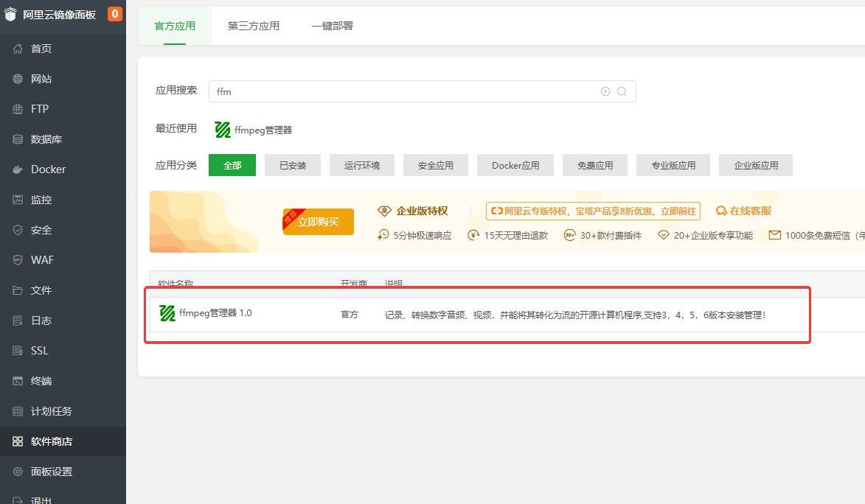Filter apps by 已安装
This screenshot has width=865, height=504.
click(x=293, y=166)
